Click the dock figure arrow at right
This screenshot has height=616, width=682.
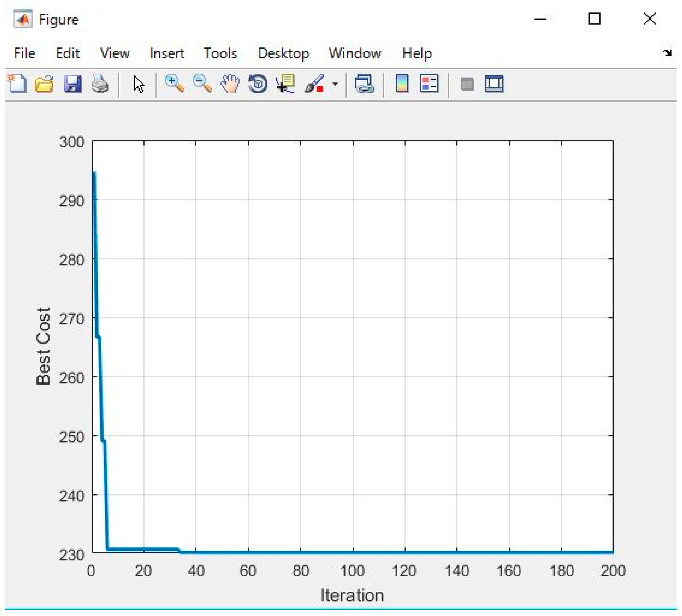tap(667, 52)
